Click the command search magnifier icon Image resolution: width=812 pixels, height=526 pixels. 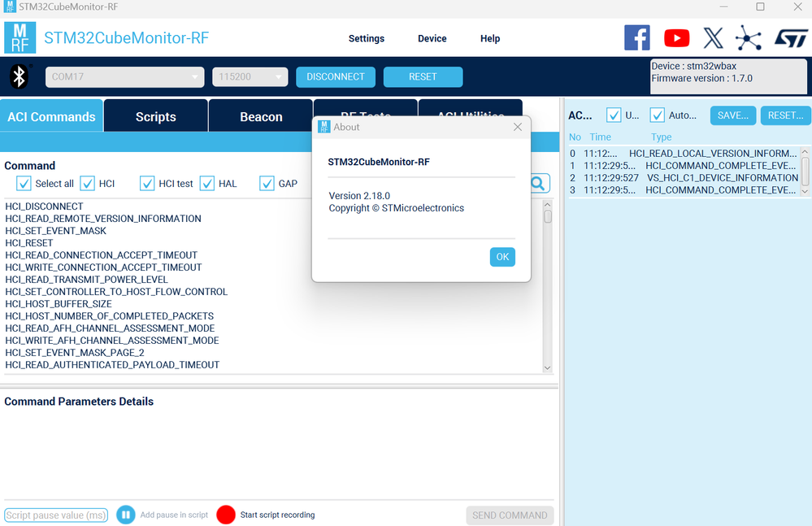coord(538,183)
